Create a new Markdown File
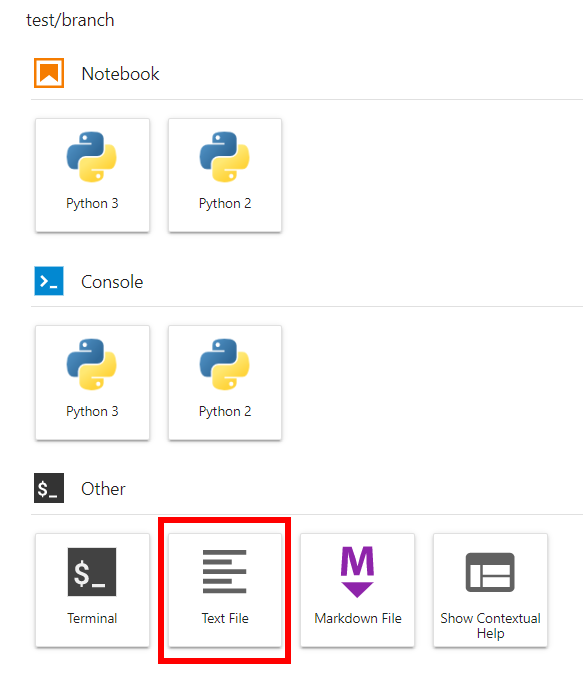 tap(357, 590)
